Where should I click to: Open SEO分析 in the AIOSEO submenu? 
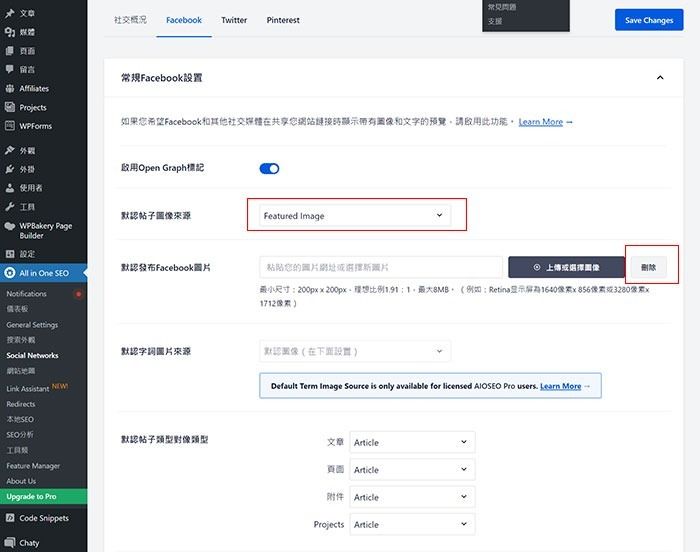[20, 435]
